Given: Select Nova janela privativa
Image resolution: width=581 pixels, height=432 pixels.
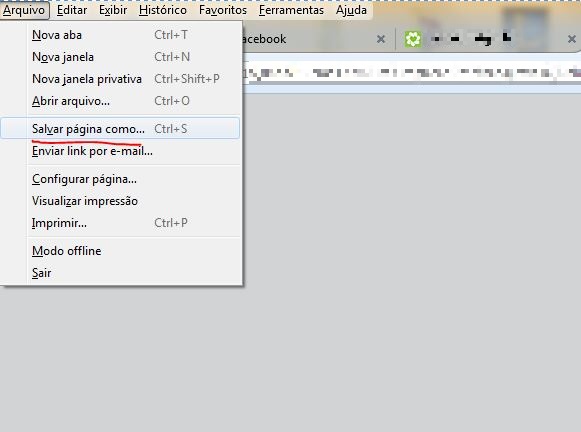Looking at the screenshot, I should point(120,79).
